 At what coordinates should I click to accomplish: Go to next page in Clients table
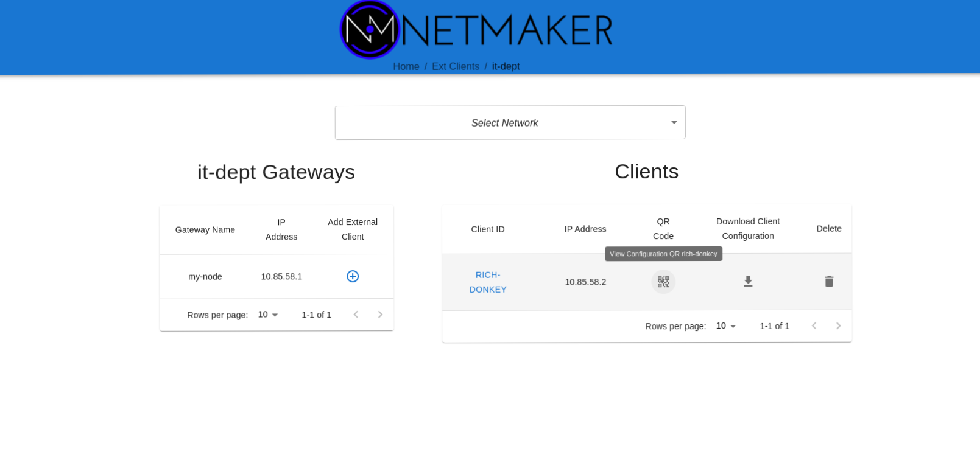point(838,326)
